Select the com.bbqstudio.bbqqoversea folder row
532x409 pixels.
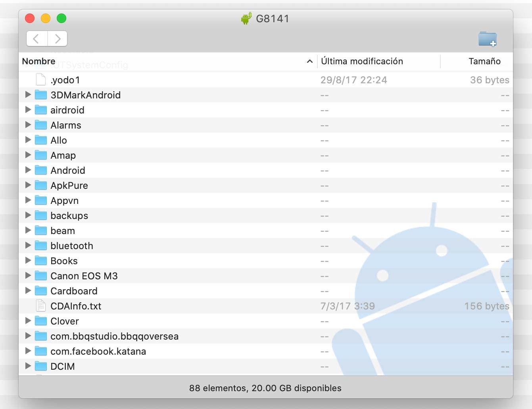(x=115, y=336)
